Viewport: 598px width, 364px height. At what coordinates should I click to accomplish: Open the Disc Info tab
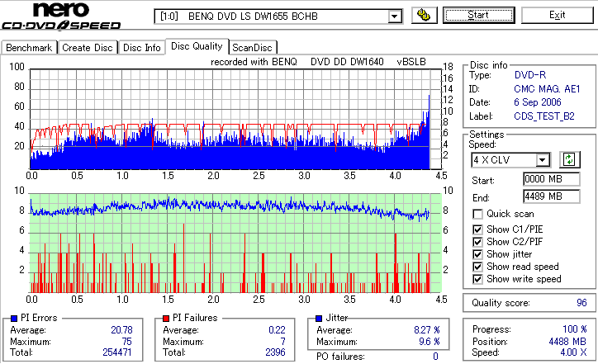point(142,48)
